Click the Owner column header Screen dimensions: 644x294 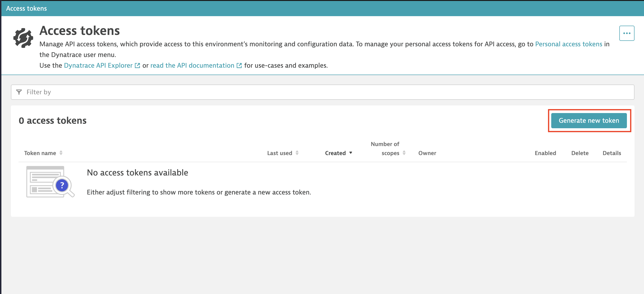[427, 153]
